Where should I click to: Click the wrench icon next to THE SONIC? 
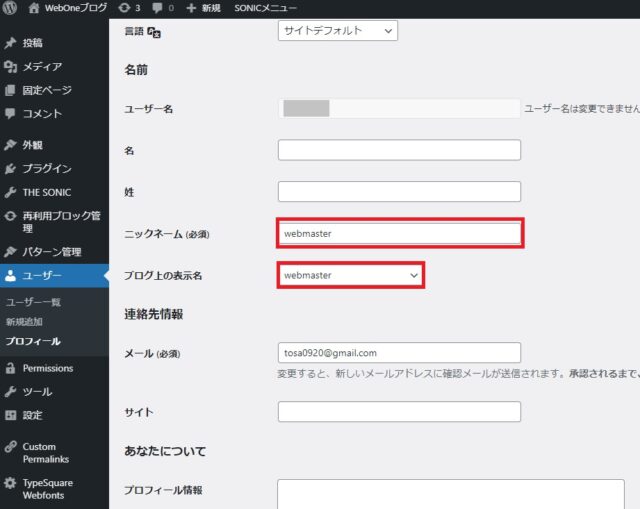[10, 192]
